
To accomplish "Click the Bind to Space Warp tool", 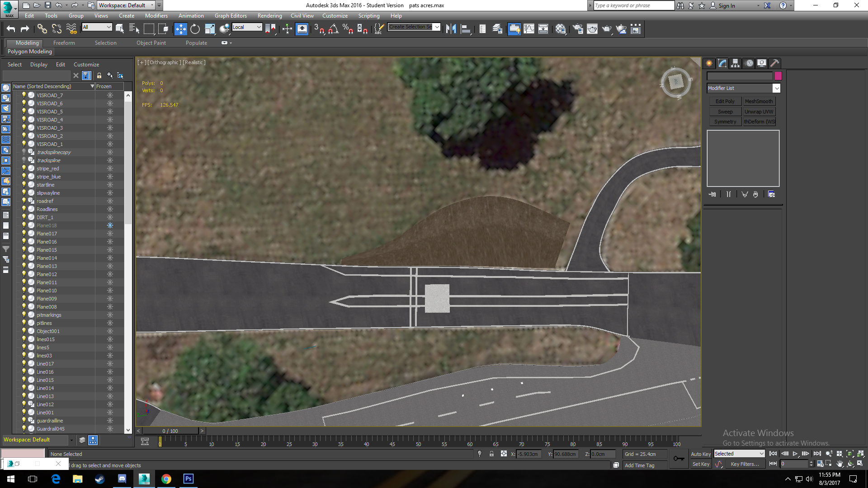I will [x=71, y=29].
